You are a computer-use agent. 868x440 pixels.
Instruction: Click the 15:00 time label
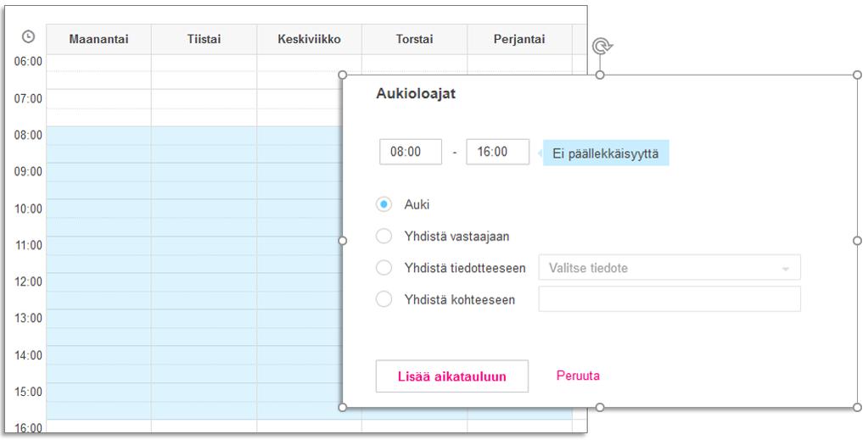(28, 392)
